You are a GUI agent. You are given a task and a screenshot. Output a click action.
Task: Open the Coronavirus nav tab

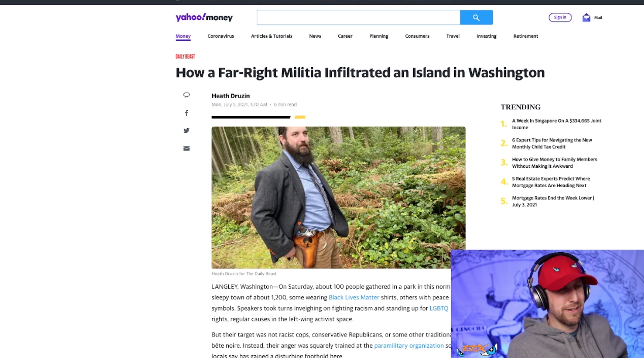[221, 36]
